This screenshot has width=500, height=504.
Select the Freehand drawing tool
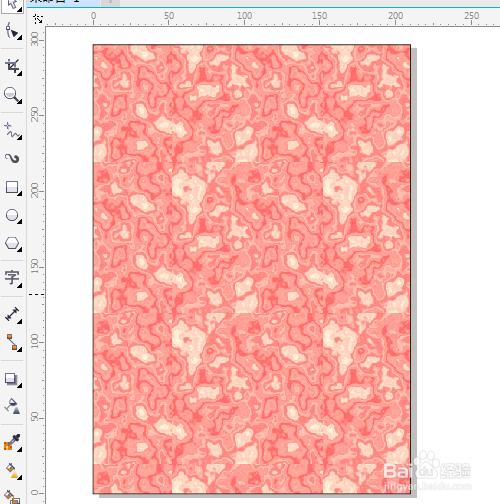tap(12, 130)
